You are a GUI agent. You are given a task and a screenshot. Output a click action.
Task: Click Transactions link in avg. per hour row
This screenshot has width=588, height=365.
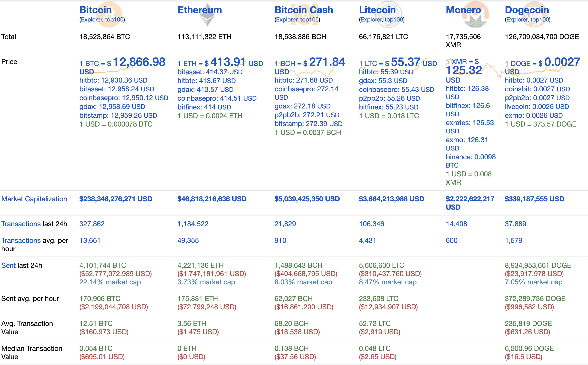21,240
